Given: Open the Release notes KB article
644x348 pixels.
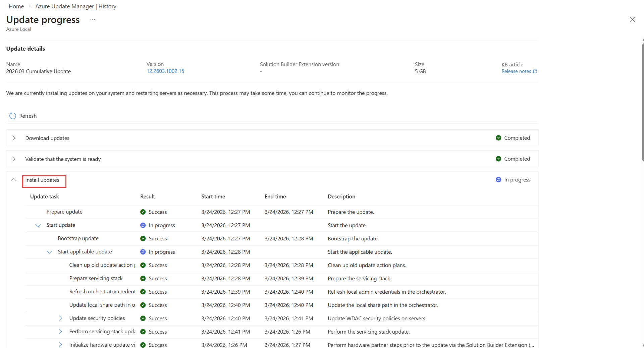Looking at the screenshot, I should point(519,71).
